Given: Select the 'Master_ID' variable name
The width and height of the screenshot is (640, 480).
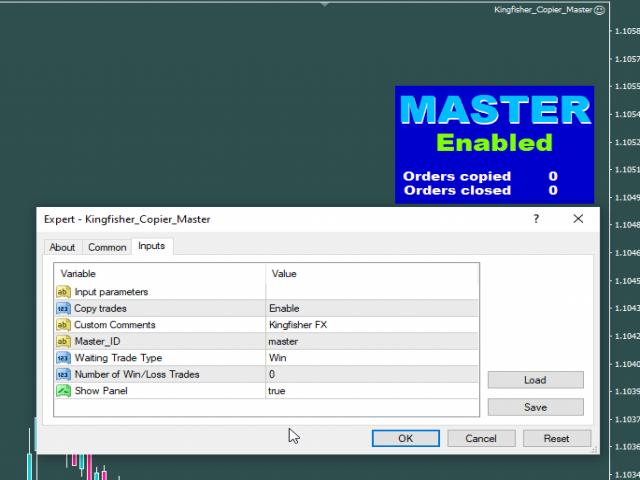Looking at the screenshot, I should tap(97, 342).
